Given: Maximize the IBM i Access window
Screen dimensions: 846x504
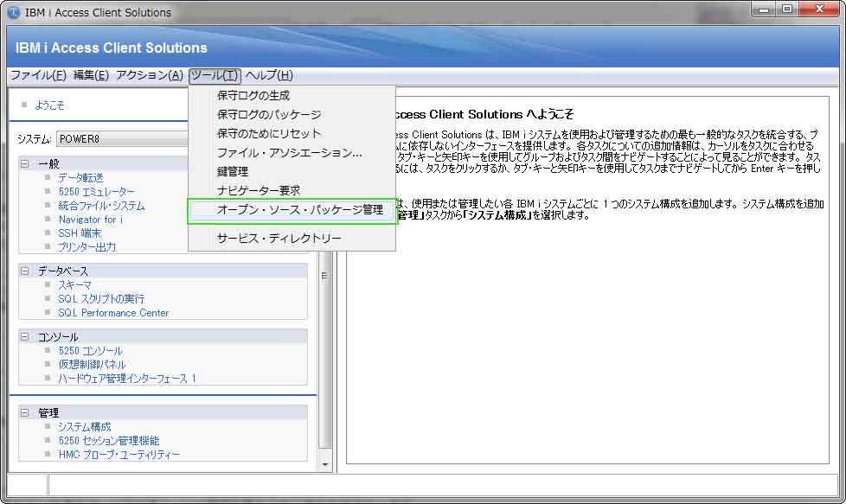Looking at the screenshot, I should click(787, 10).
